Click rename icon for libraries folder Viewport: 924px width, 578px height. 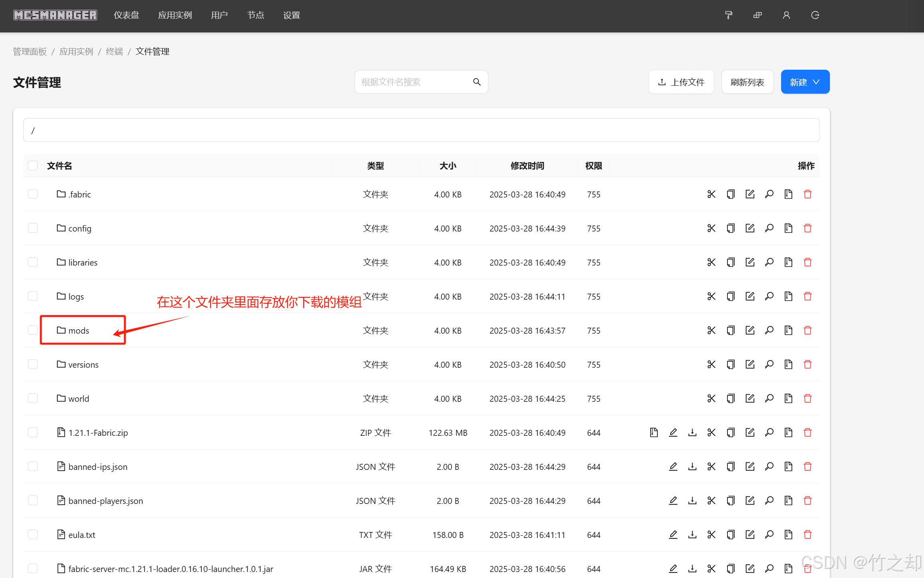click(749, 262)
